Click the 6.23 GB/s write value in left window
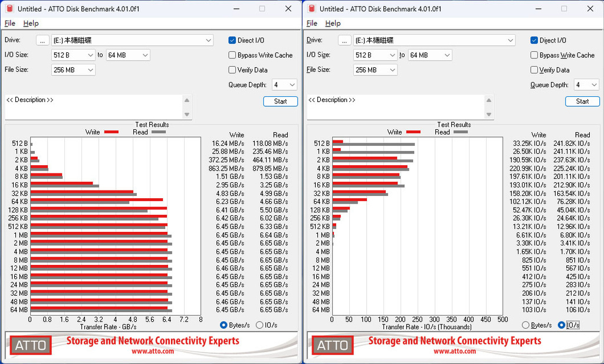 point(230,201)
